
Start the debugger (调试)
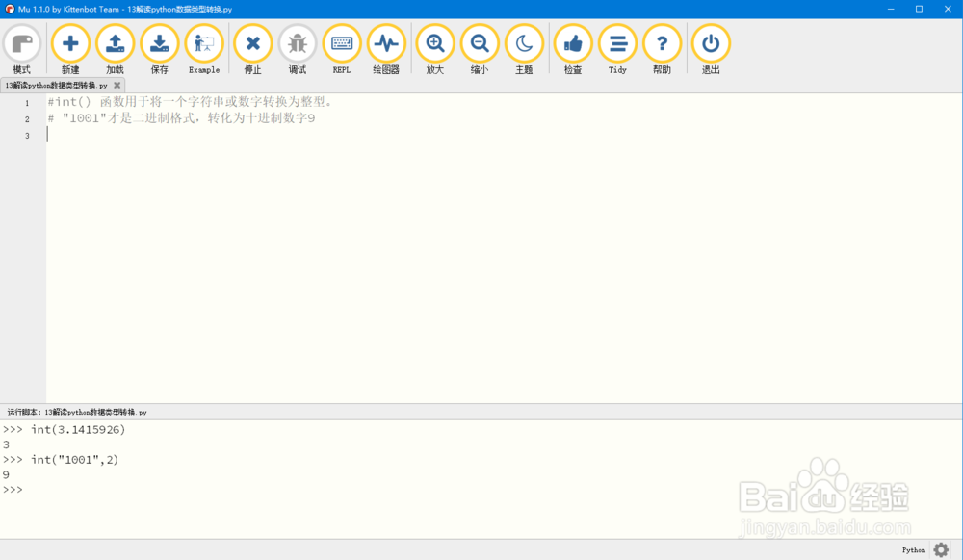pos(298,49)
